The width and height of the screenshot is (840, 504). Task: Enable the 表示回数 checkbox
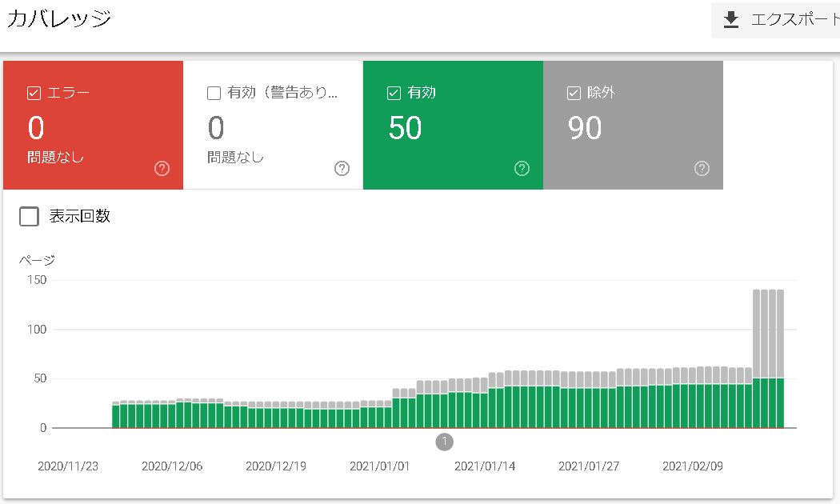click(x=29, y=216)
